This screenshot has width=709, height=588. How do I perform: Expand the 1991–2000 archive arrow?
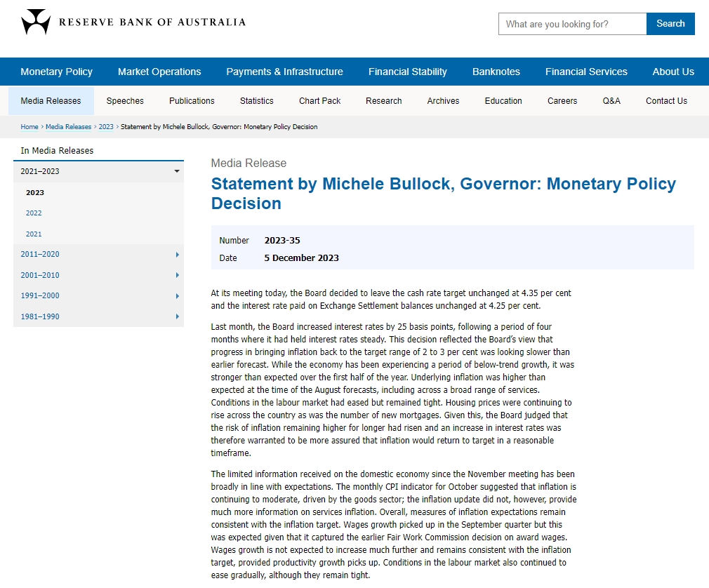[177, 296]
